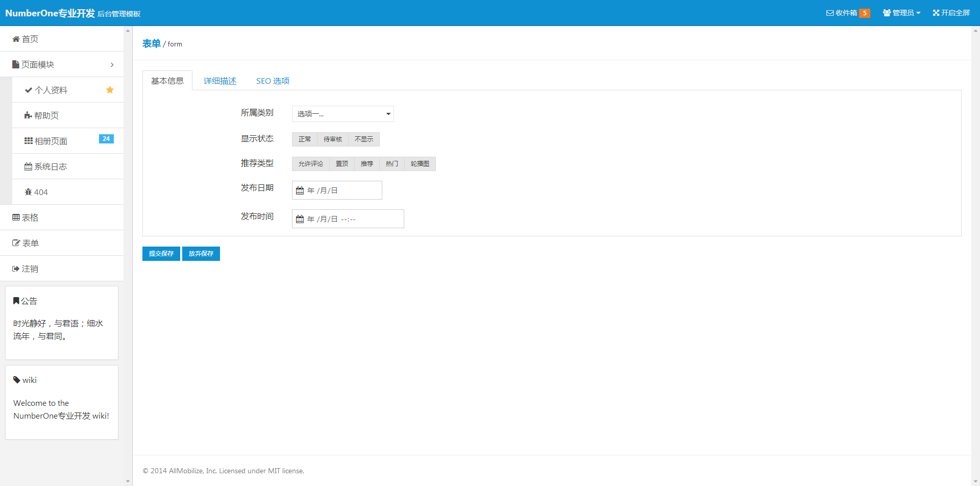The height and width of the screenshot is (486, 980).
Task: Click the home icon beside 首页
Action: coord(16,39)
